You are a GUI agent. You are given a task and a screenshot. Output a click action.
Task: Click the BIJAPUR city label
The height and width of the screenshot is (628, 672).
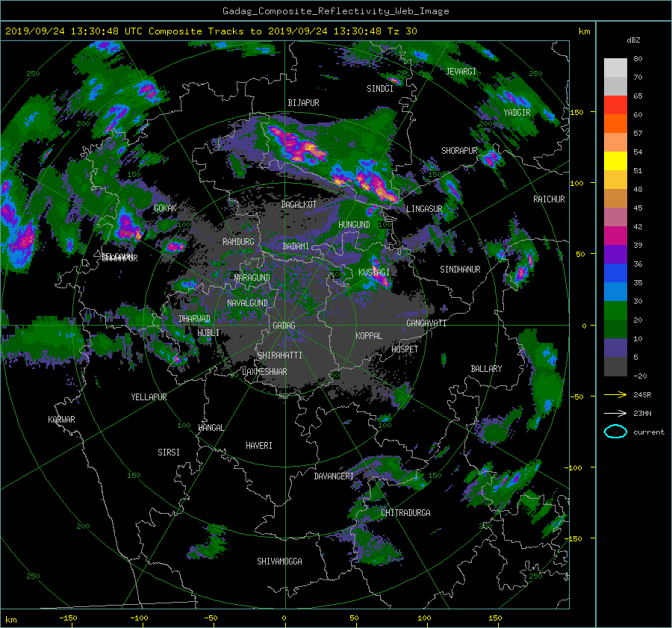[303, 103]
